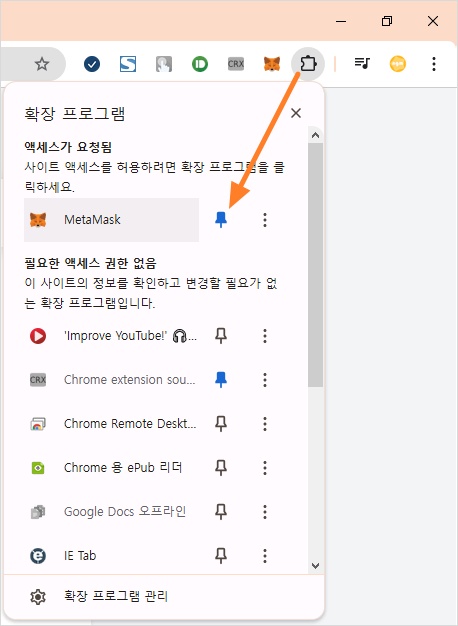Open Chrome Remote Desktop extension entry

[111, 424]
